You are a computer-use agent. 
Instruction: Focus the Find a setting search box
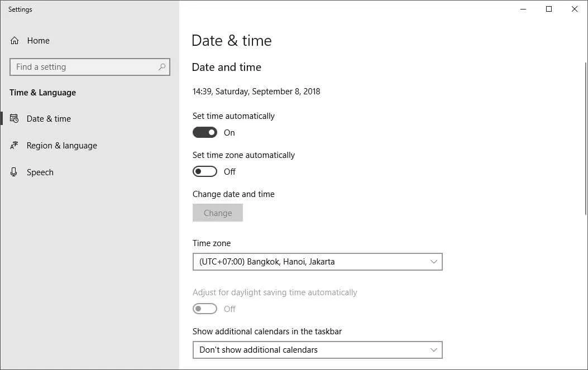(90, 67)
